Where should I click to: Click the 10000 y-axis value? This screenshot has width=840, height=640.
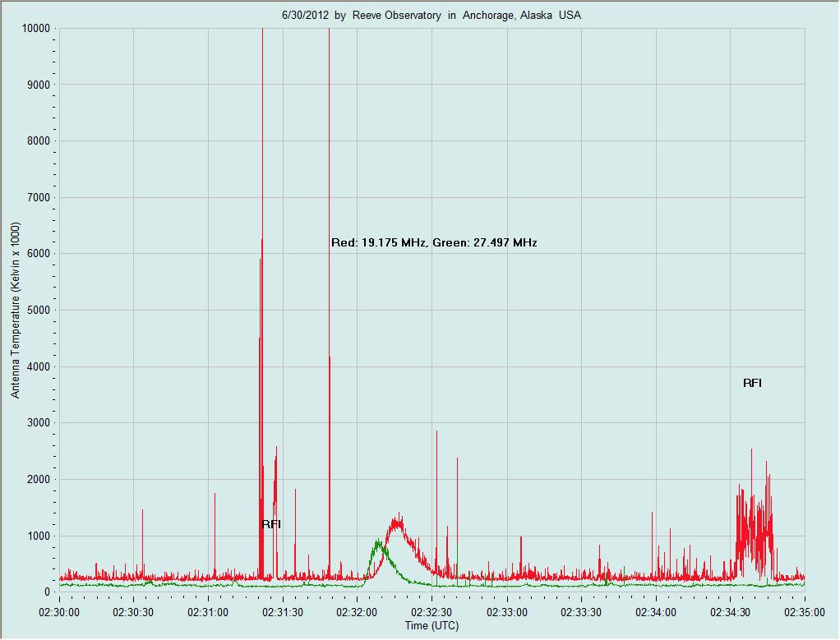point(36,29)
